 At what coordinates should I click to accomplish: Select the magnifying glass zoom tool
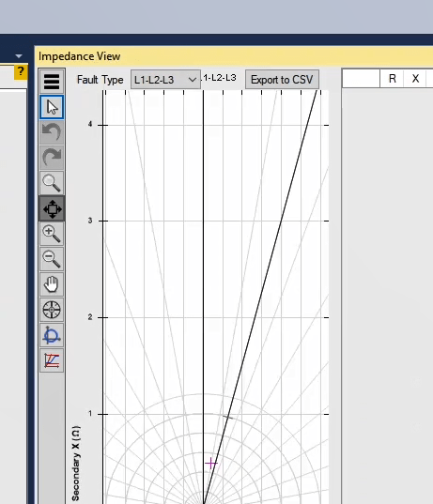tap(52, 183)
